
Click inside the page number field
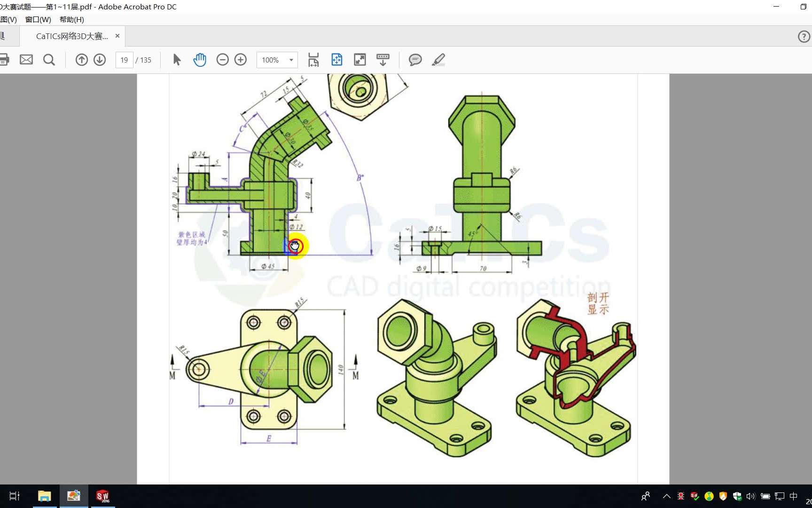click(124, 60)
